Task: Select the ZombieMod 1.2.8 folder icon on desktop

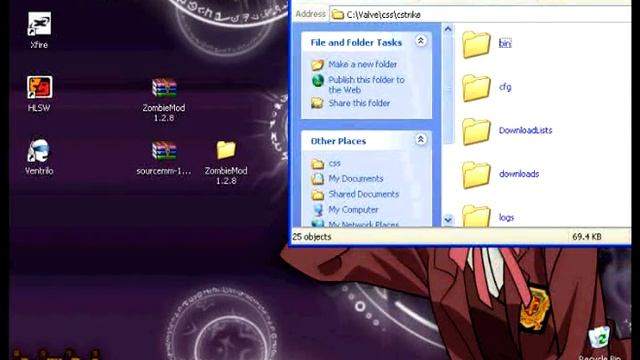Action: 226,150
